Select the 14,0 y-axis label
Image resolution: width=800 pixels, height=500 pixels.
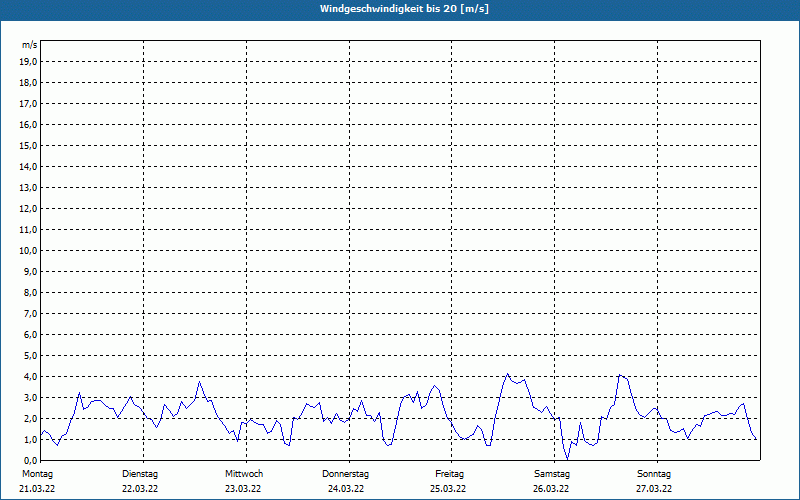click(28, 166)
